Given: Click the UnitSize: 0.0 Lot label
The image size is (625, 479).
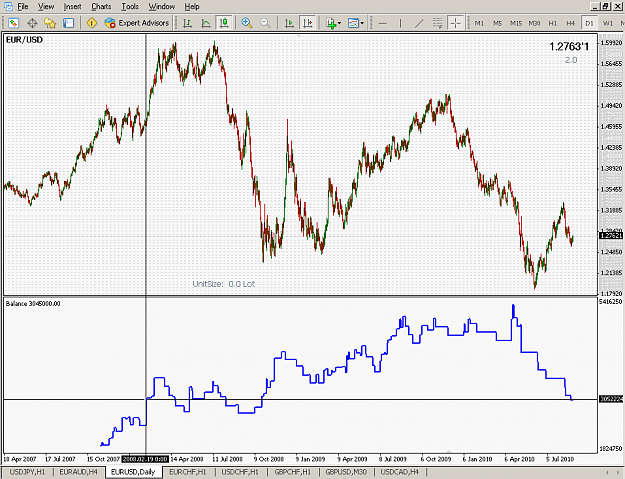Looking at the screenshot, I should pyautogui.click(x=224, y=284).
